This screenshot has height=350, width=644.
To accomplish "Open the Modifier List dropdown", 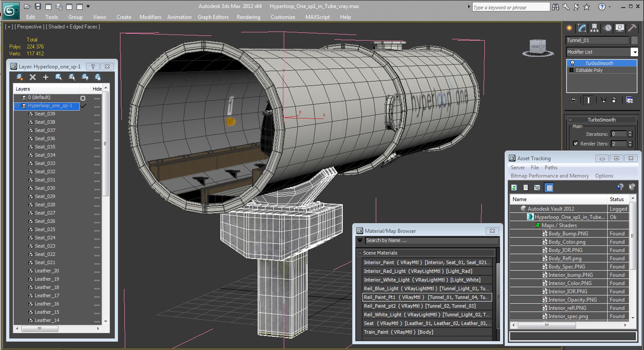I will point(634,52).
